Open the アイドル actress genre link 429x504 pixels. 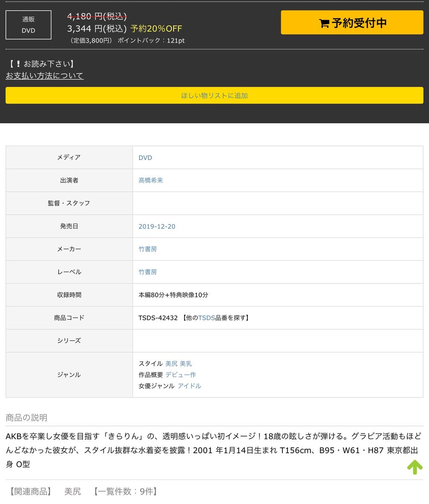point(189,386)
